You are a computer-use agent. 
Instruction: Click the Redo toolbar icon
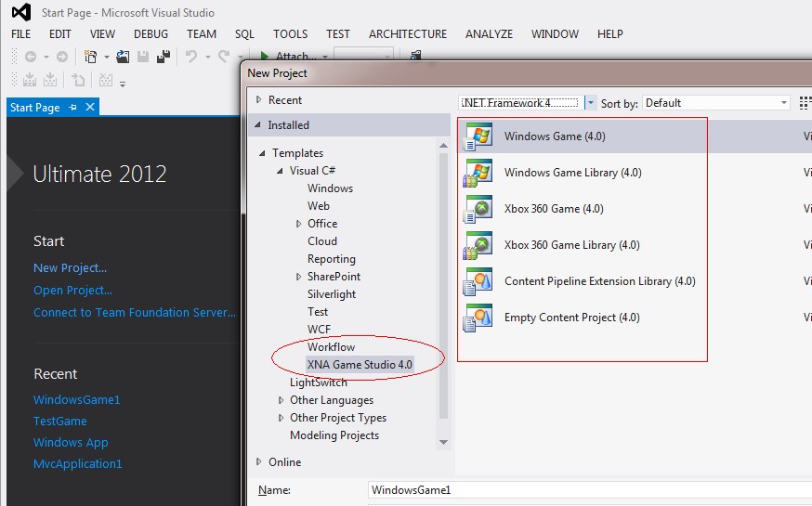click(x=224, y=57)
